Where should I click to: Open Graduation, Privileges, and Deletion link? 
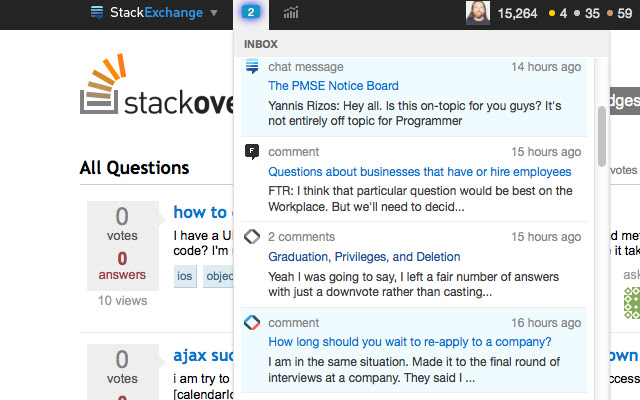[364, 257]
